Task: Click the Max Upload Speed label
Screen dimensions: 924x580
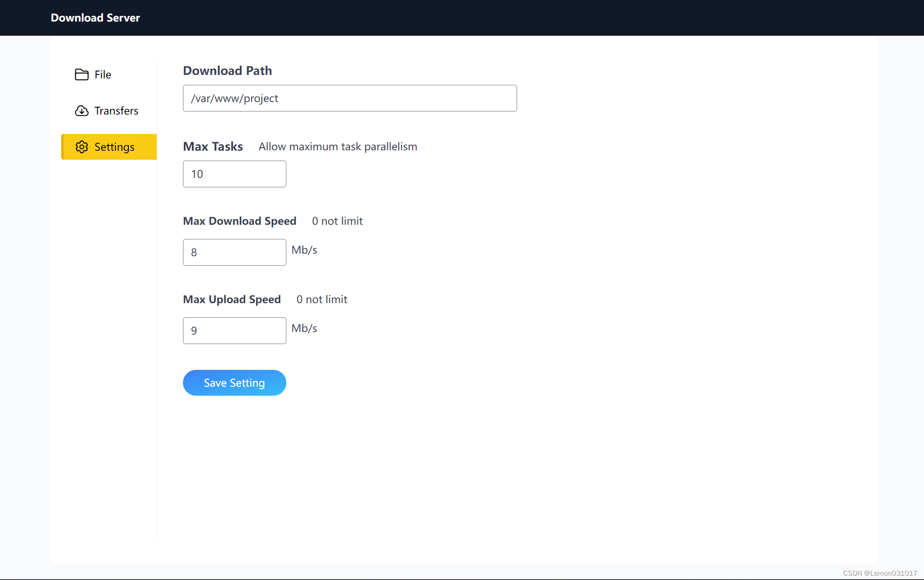Action: (232, 299)
